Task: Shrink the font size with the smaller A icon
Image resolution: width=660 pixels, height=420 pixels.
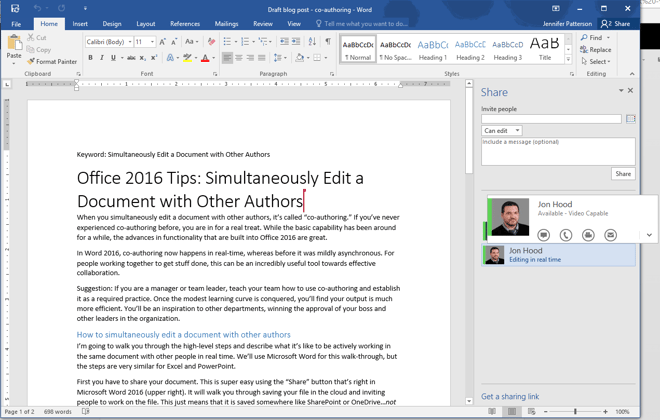Action: pos(174,42)
